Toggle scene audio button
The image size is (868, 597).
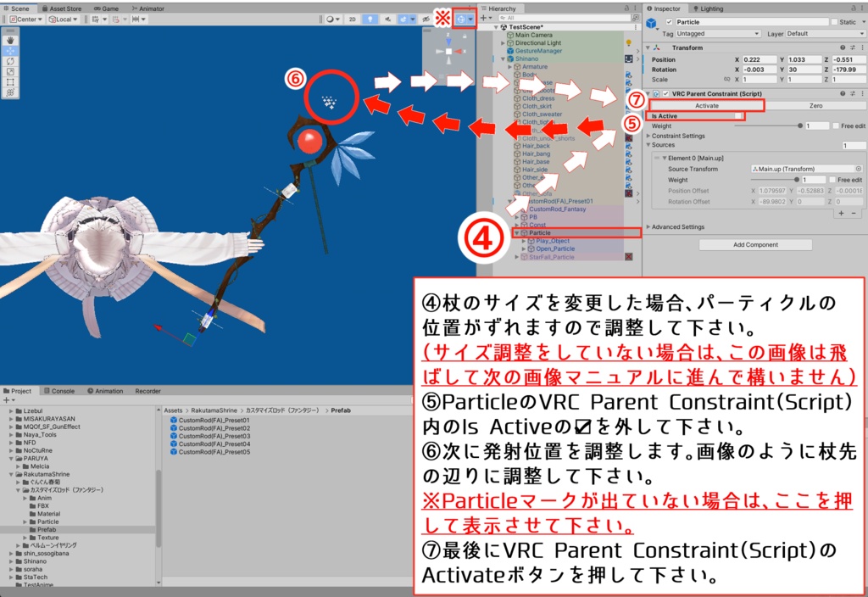click(388, 20)
